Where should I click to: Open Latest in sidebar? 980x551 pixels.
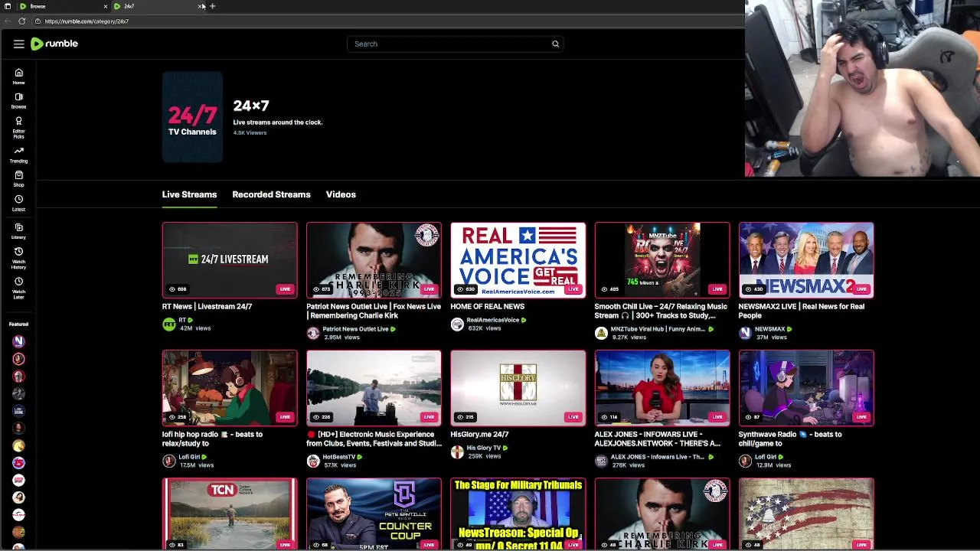pos(18,203)
